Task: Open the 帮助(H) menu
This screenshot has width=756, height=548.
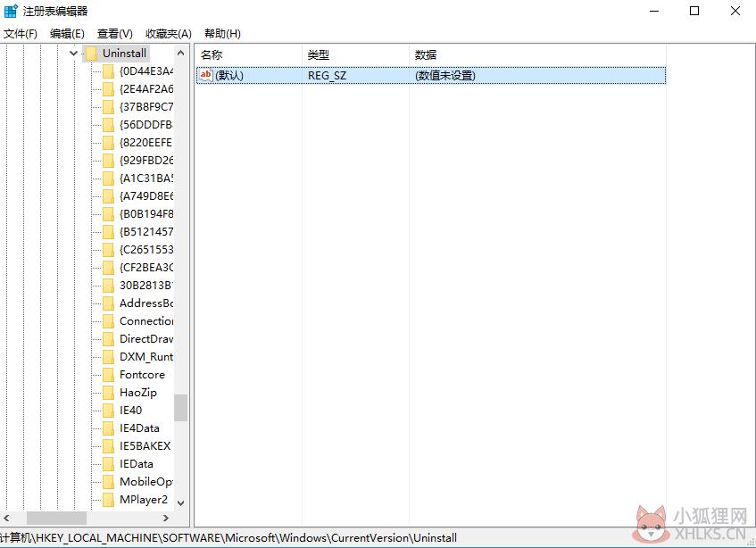Action: point(222,34)
